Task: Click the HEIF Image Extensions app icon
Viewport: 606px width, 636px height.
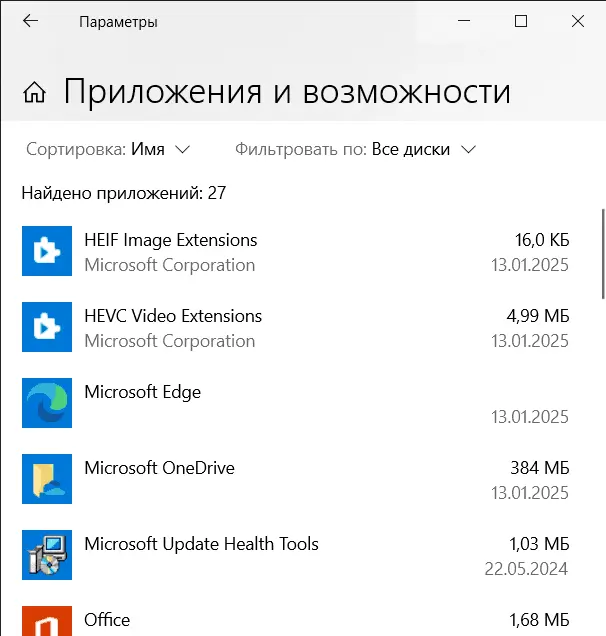Action: coord(47,251)
